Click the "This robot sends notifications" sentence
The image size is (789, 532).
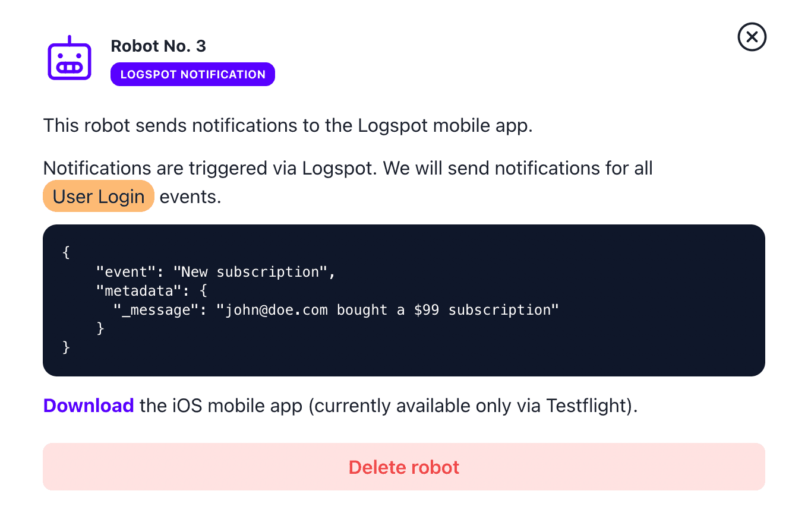288,126
